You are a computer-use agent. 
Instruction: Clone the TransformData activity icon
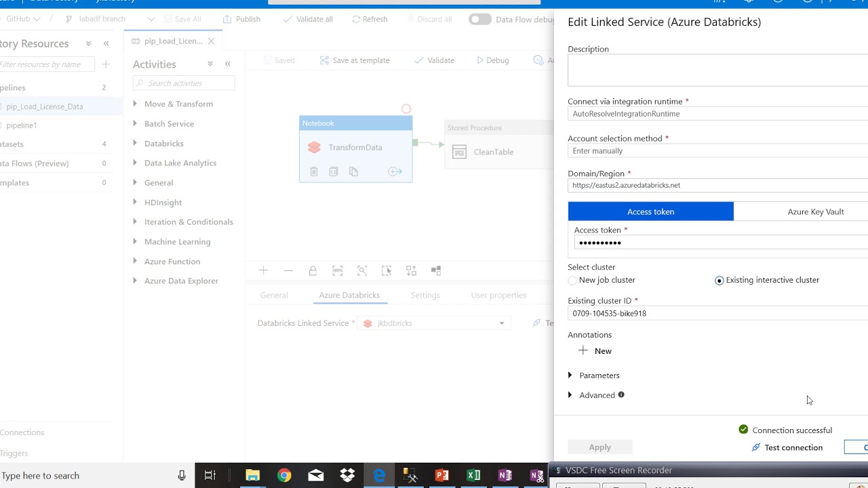click(x=353, y=171)
